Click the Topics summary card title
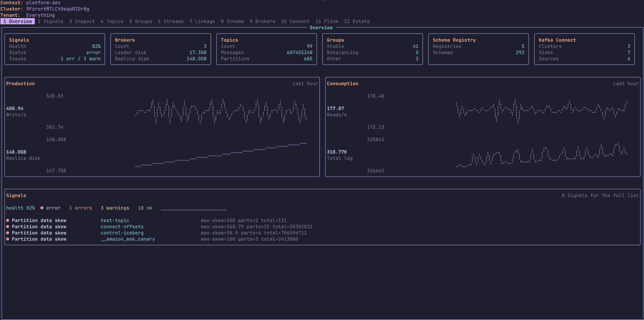The image size is (644, 320). [229, 40]
